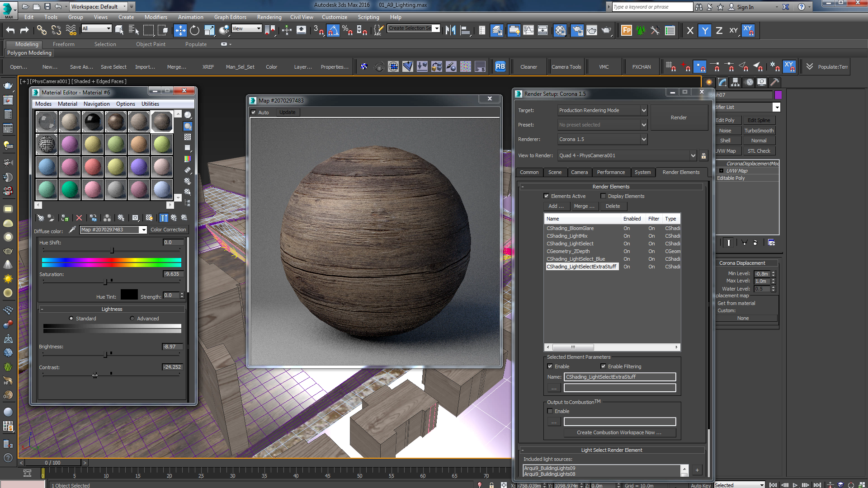The width and height of the screenshot is (868, 488).
Task: Open Navigation menu in Material Editor
Action: [x=97, y=104]
